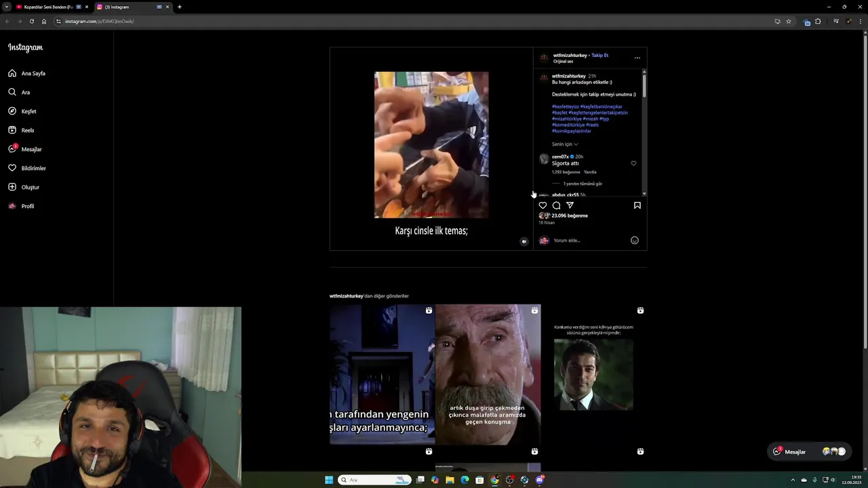Click the Yorum ekle comment field
Image resolution: width=868 pixels, height=488 pixels.
click(x=590, y=240)
